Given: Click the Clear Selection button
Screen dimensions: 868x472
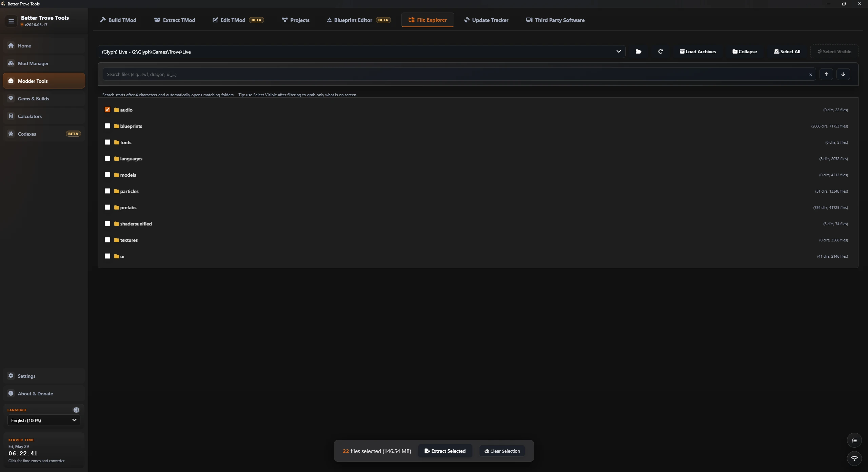Looking at the screenshot, I should (502, 451).
